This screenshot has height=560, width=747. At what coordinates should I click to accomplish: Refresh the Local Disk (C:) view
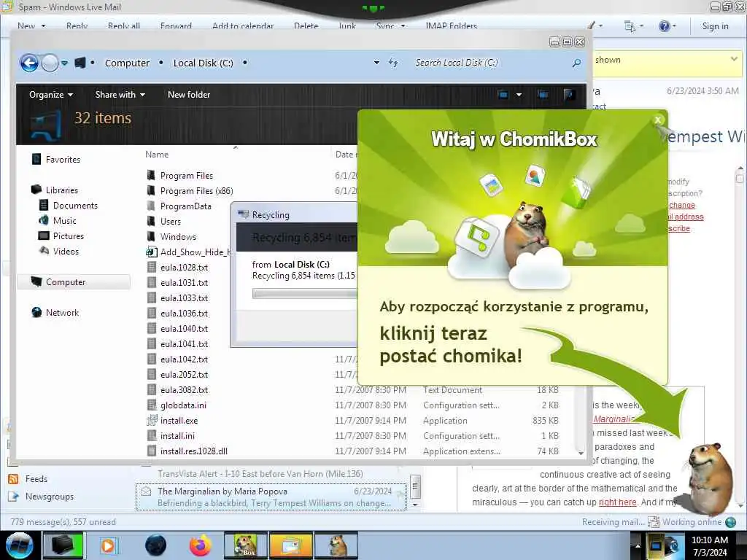coord(393,63)
